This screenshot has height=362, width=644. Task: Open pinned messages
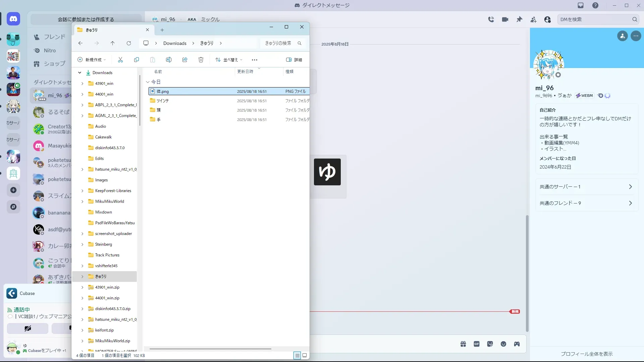519,19
